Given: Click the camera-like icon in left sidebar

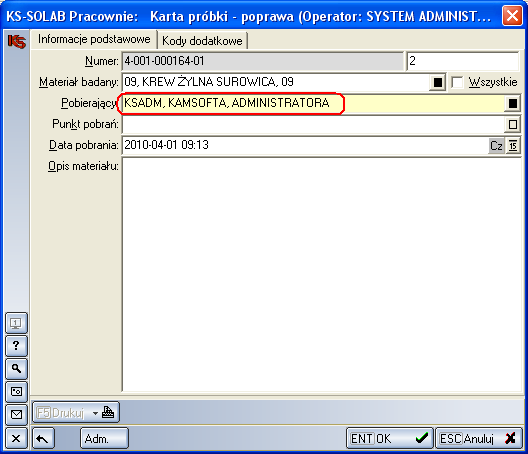Looking at the screenshot, I should click(x=16, y=392).
